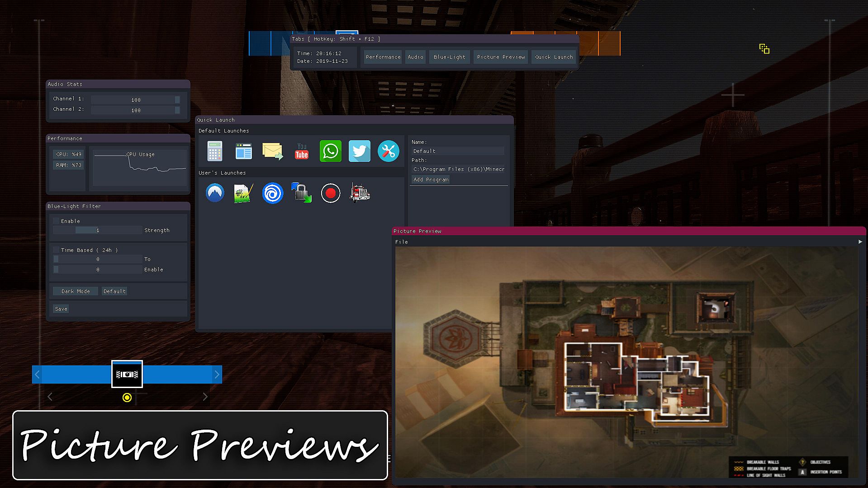This screenshot has width=868, height=488.
Task: Click the "CPU: %49" readout
Action: [x=68, y=154]
